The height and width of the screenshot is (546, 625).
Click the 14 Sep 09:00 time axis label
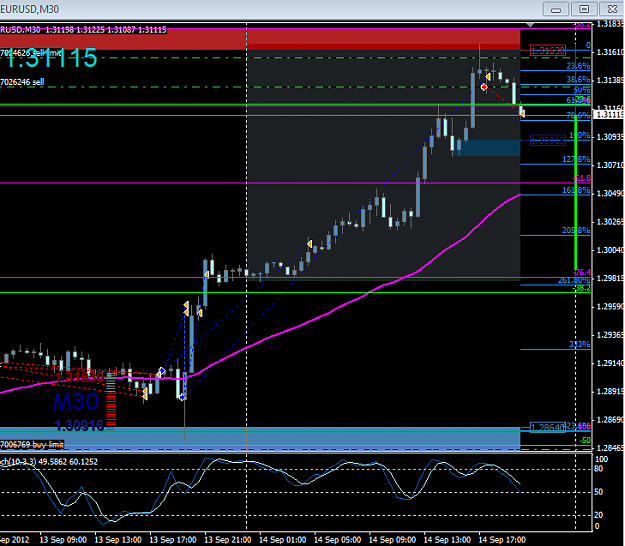pyautogui.click(x=392, y=540)
